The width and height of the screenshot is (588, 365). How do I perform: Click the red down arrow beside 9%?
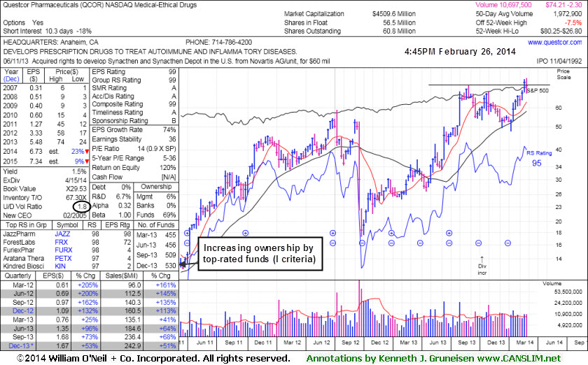[x=87, y=162]
